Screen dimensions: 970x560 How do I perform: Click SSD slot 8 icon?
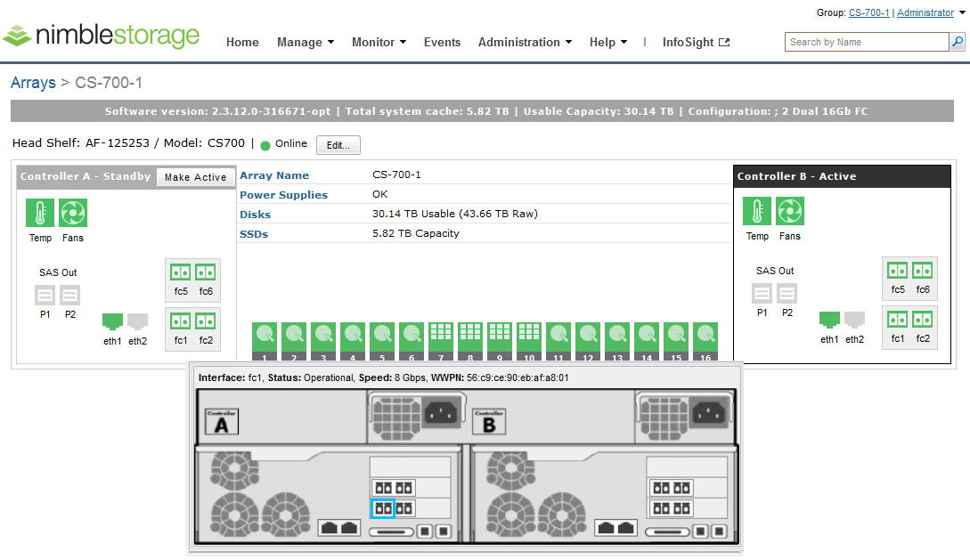click(471, 341)
